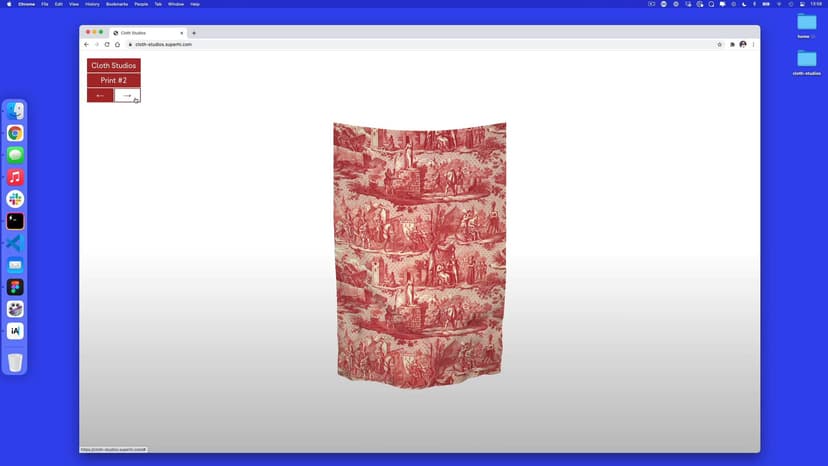Open the cloth-studios folder on the desktop
This screenshot has height=466, width=828.
coord(806,59)
